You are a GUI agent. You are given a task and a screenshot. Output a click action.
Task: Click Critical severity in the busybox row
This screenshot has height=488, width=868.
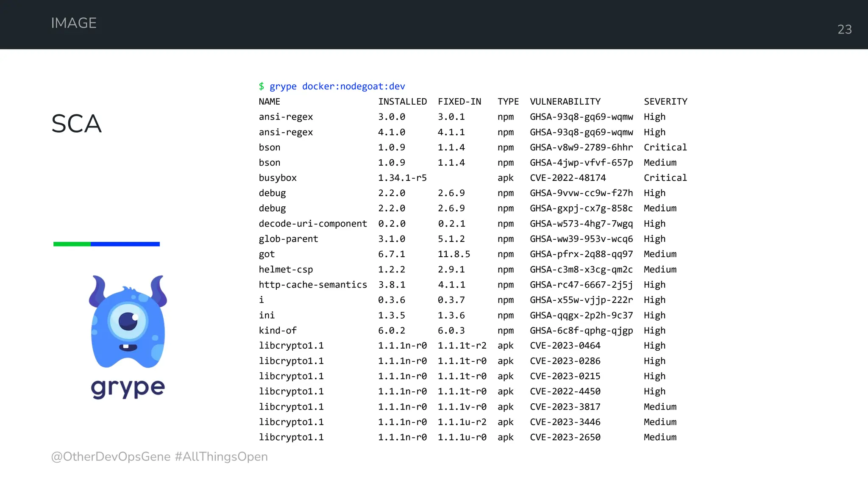pyautogui.click(x=665, y=178)
